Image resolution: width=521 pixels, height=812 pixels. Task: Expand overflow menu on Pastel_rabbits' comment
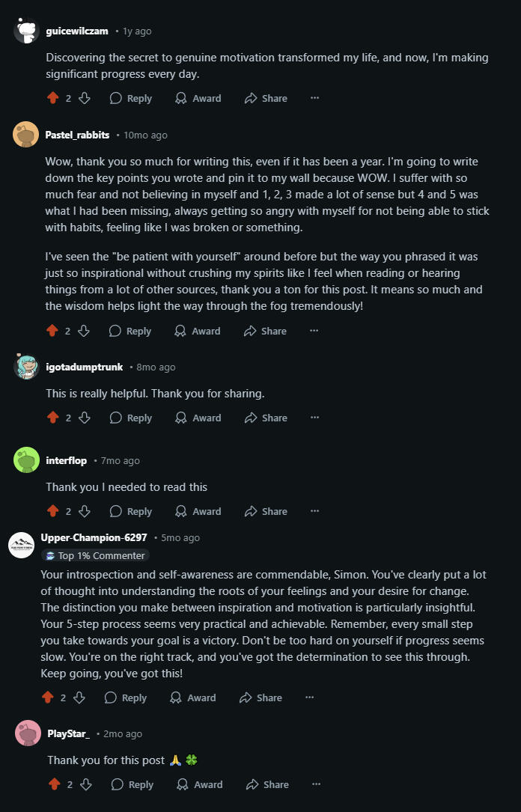[x=314, y=331]
